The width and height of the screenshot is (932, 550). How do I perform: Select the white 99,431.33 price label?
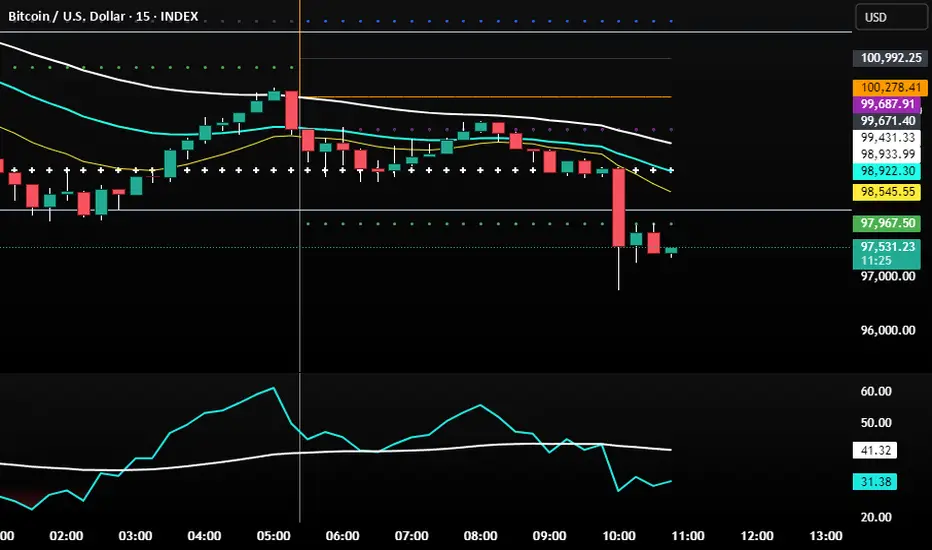[887, 137]
